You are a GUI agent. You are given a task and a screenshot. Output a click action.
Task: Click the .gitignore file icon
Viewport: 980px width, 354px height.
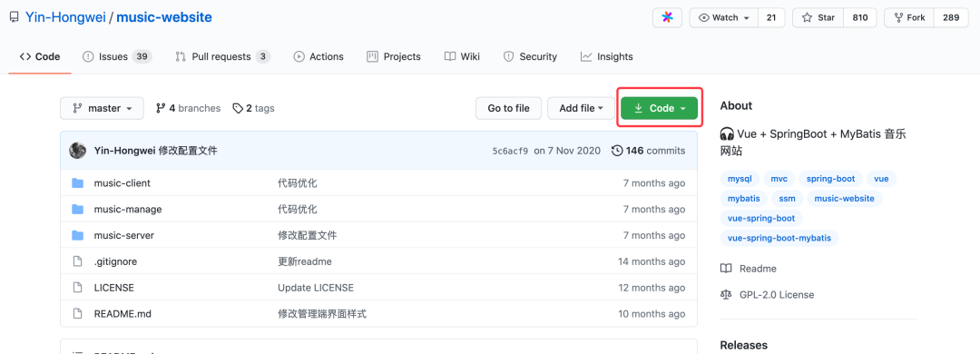click(77, 261)
